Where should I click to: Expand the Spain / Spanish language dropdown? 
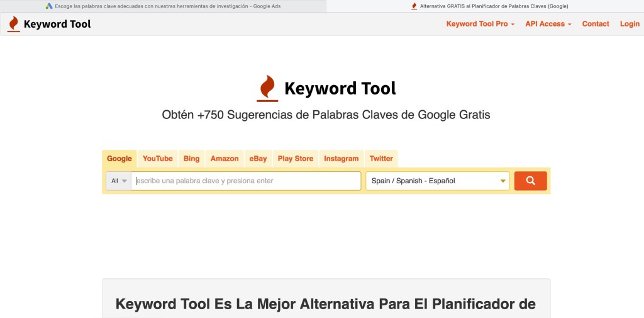tap(437, 181)
